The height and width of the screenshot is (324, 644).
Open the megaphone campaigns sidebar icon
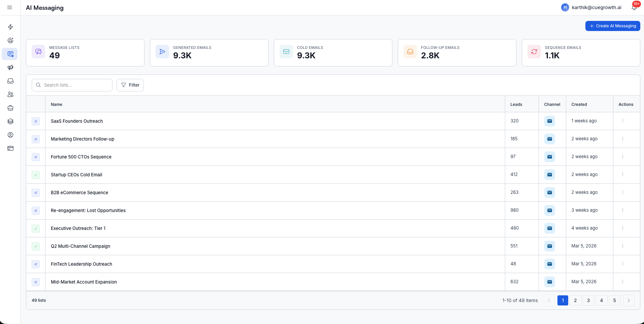(10, 67)
